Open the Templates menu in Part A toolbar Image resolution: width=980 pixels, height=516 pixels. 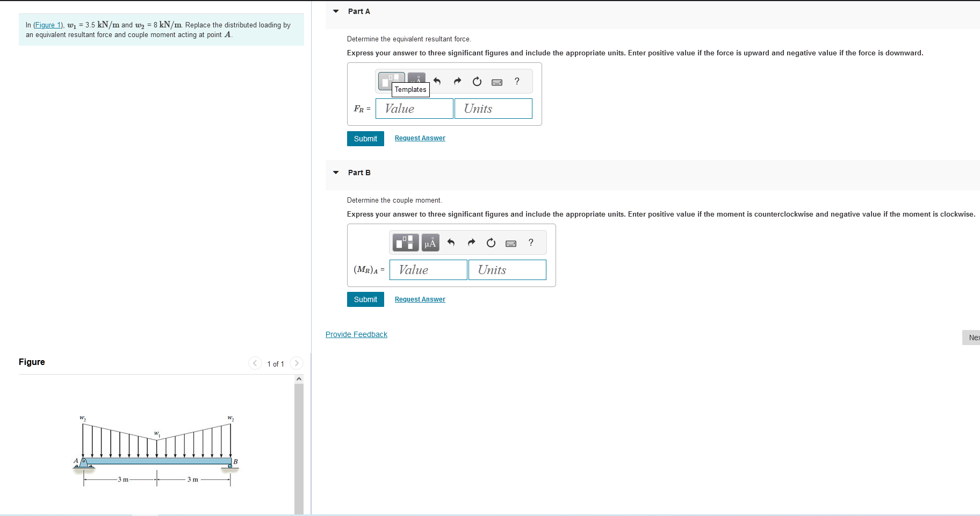click(391, 80)
